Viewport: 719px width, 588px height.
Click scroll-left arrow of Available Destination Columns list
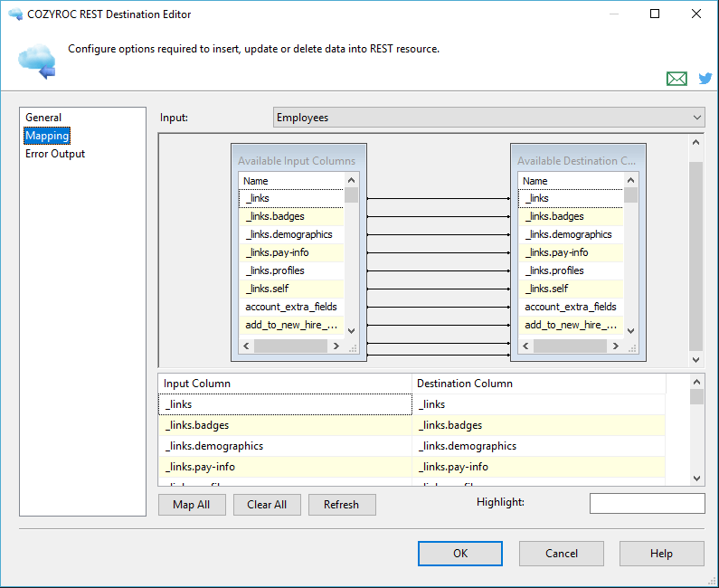click(526, 346)
